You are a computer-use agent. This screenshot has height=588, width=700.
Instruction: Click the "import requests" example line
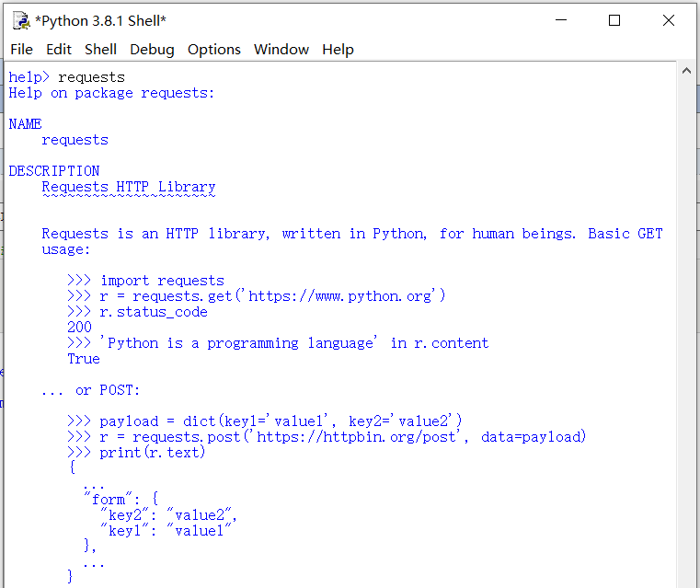(x=161, y=281)
